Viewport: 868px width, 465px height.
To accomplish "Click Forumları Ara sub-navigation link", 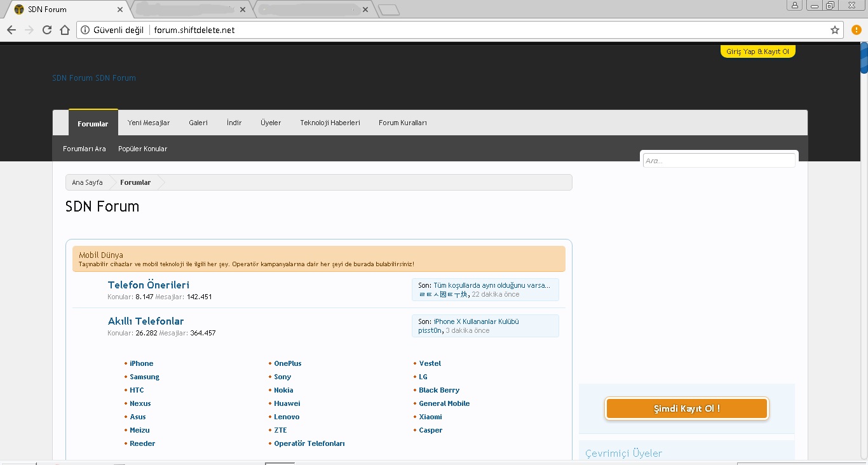I will click(85, 149).
